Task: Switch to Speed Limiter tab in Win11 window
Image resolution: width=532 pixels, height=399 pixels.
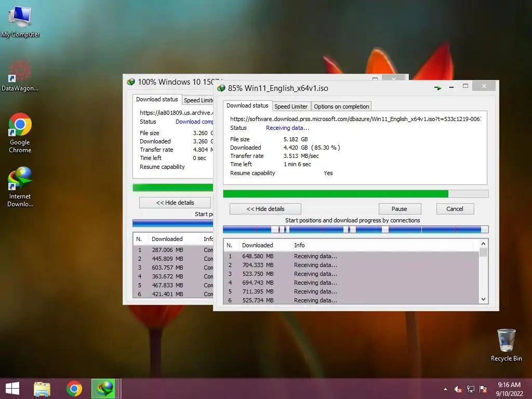Action: click(x=291, y=107)
